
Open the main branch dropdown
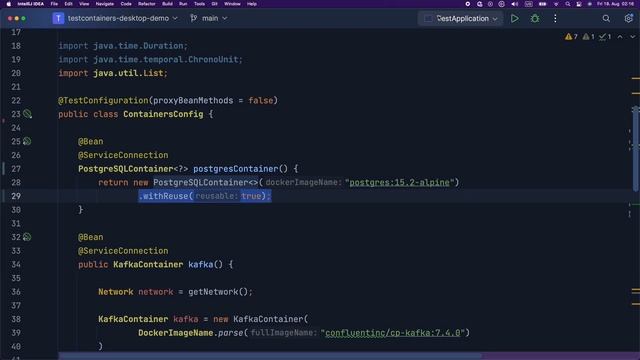214,18
